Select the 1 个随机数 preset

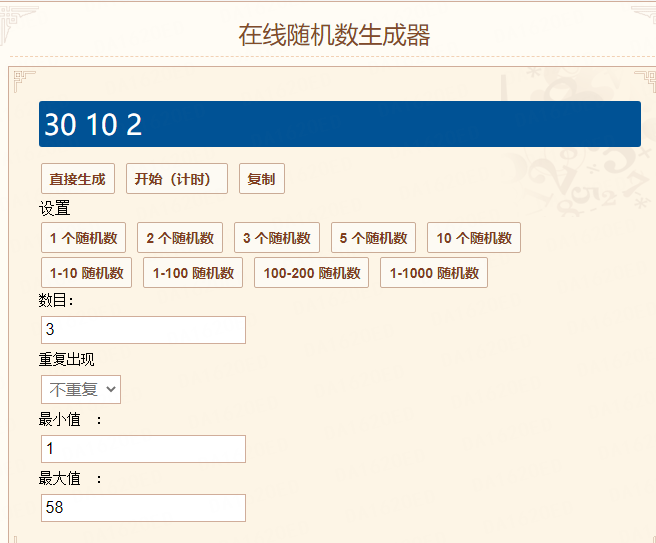pyautogui.click(x=83, y=238)
